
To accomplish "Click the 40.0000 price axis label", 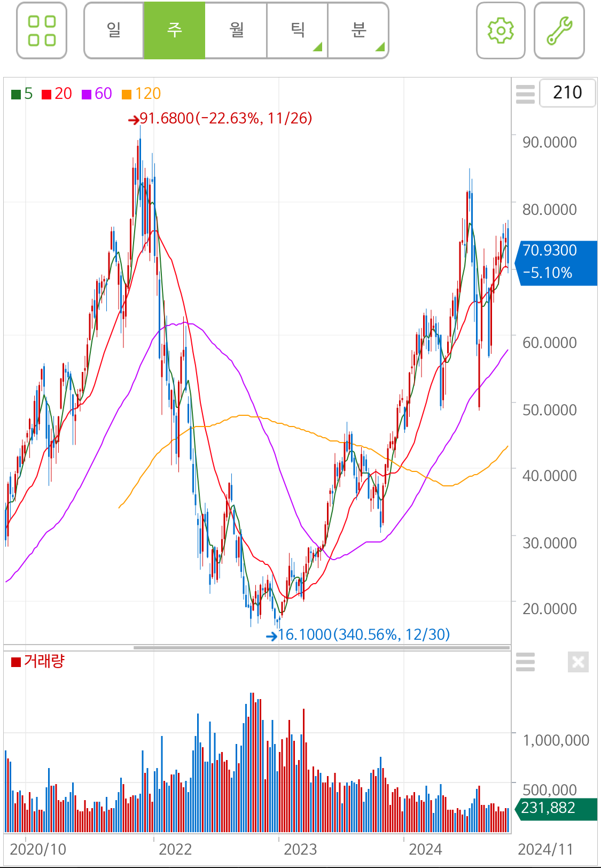I will 550,476.
